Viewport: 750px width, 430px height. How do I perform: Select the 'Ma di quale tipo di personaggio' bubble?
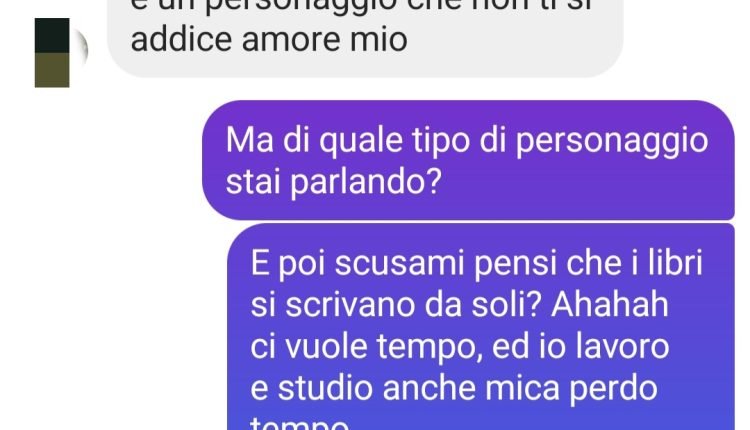click(468, 160)
